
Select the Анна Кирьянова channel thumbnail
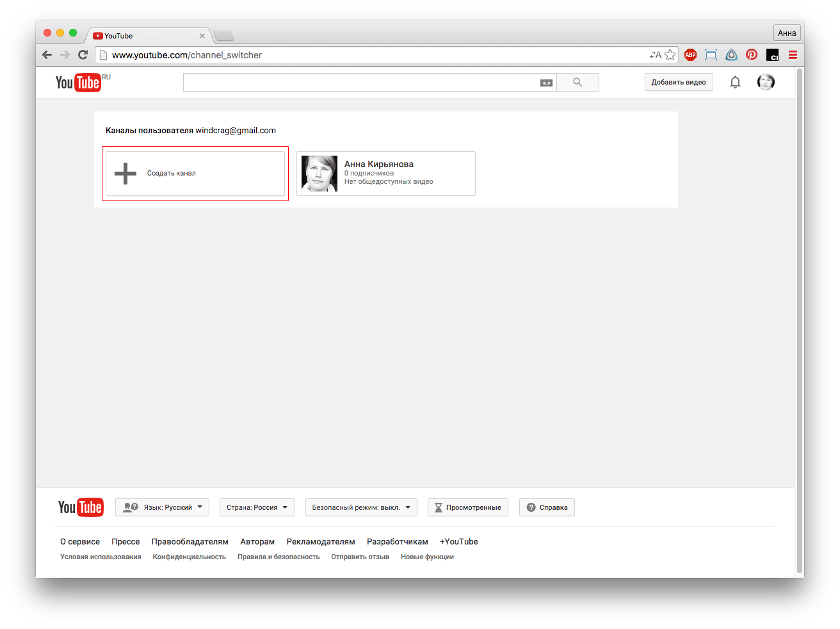pos(319,174)
